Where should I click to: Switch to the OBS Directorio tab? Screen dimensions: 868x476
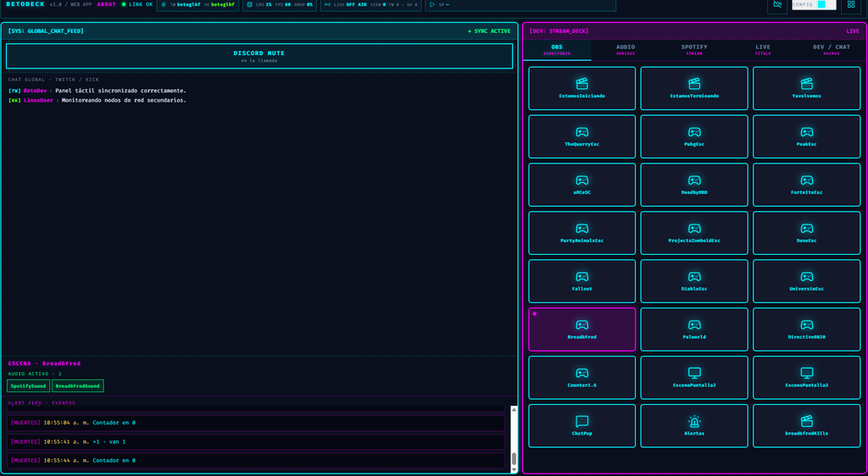(557, 50)
